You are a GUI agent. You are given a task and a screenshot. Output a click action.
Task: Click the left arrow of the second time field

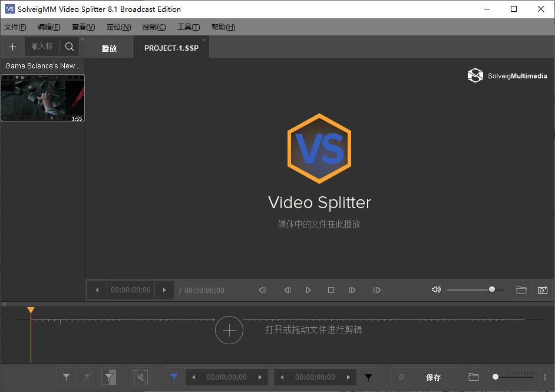tap(282, 377)
